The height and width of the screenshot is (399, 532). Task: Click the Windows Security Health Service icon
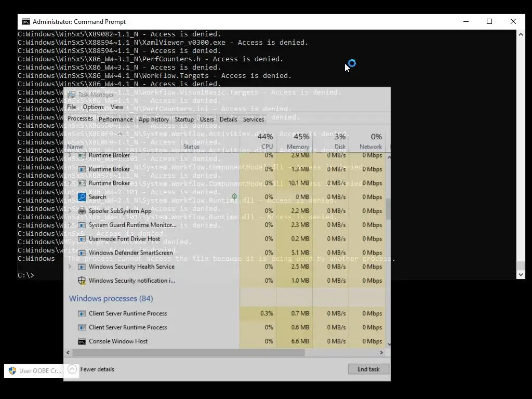[82, 267]
